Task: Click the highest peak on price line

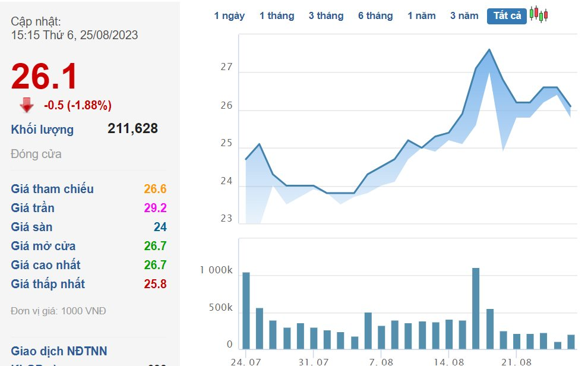Action: coord(489,49)
